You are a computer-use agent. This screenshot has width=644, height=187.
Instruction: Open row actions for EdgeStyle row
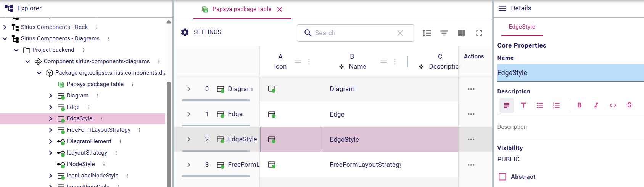tap(471, 139)
